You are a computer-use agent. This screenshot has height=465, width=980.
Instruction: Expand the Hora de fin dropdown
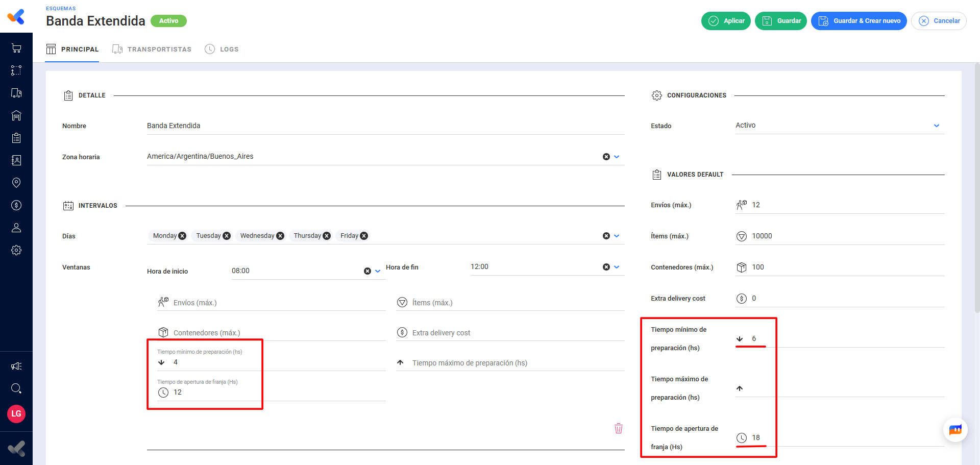click(x=617, y=267)
